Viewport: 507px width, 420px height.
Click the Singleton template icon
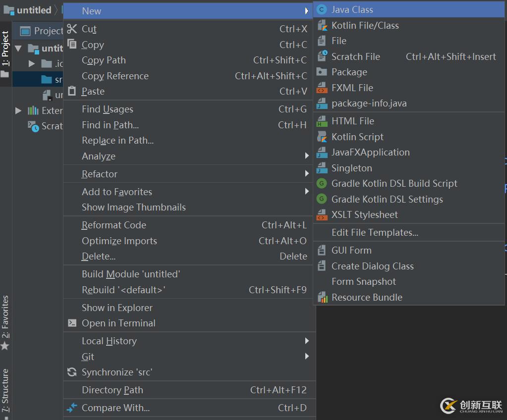(322, 168)
